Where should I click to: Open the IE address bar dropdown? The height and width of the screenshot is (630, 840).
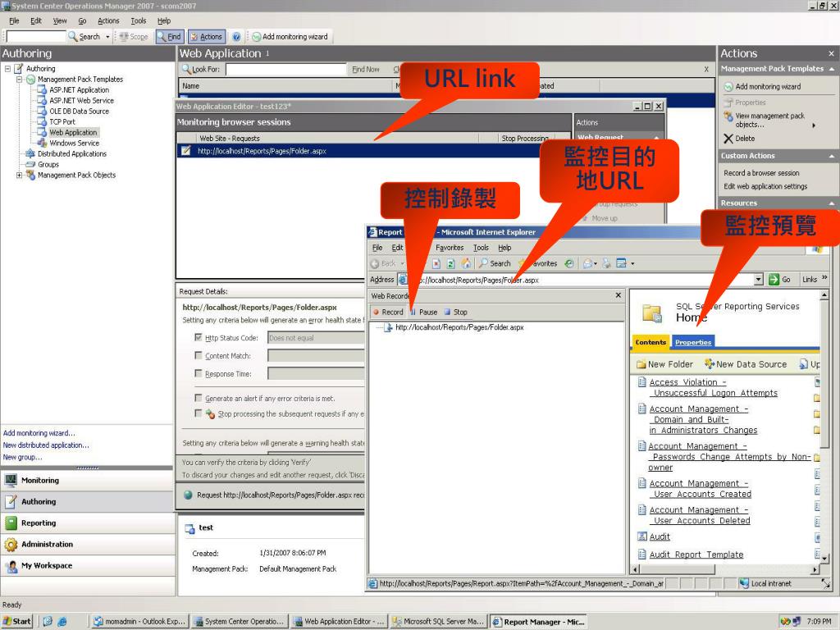(x=758, y=279)
